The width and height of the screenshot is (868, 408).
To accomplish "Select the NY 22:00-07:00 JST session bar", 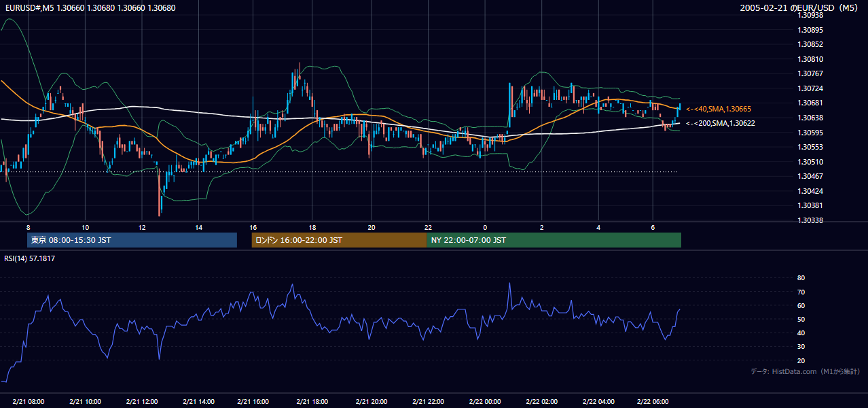I will (554, 240).
